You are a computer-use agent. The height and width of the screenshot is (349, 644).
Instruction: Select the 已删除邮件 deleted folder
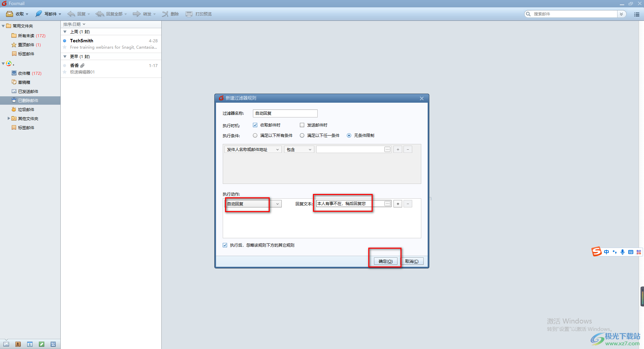click(x=30, y=100)
